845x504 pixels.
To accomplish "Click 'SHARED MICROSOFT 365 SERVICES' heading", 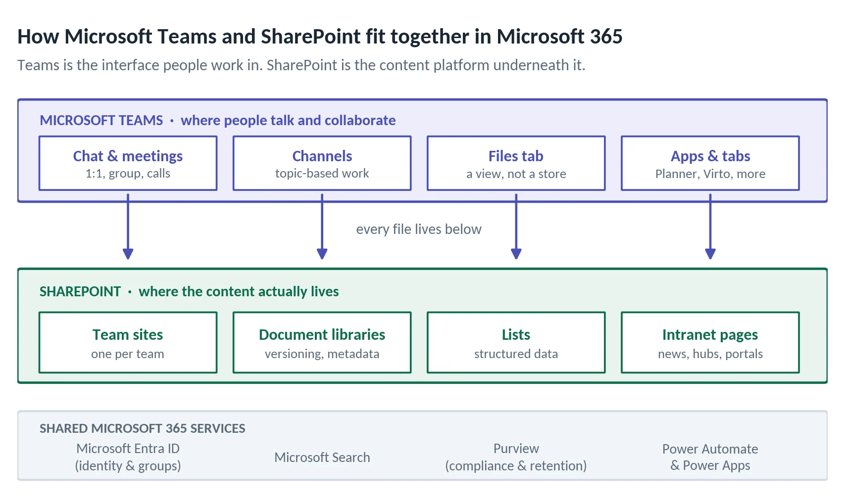I will [x=143, y=428].
